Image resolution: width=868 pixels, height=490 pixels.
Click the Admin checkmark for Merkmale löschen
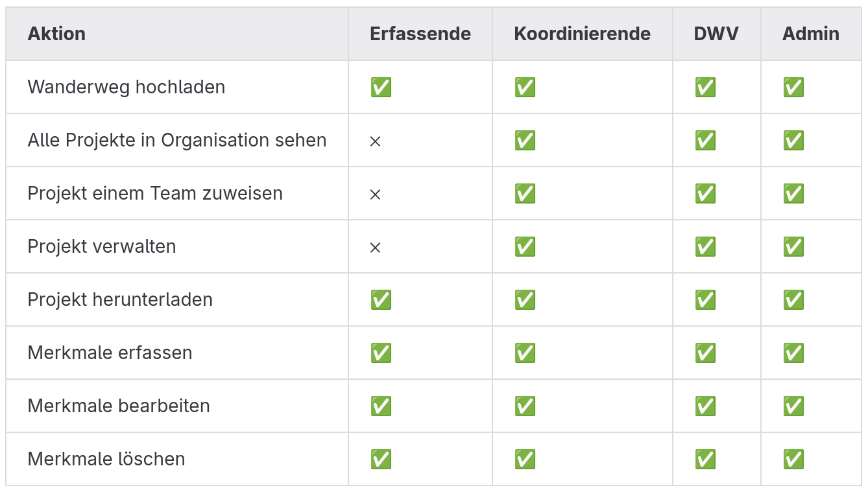click(x=793, y=459)
